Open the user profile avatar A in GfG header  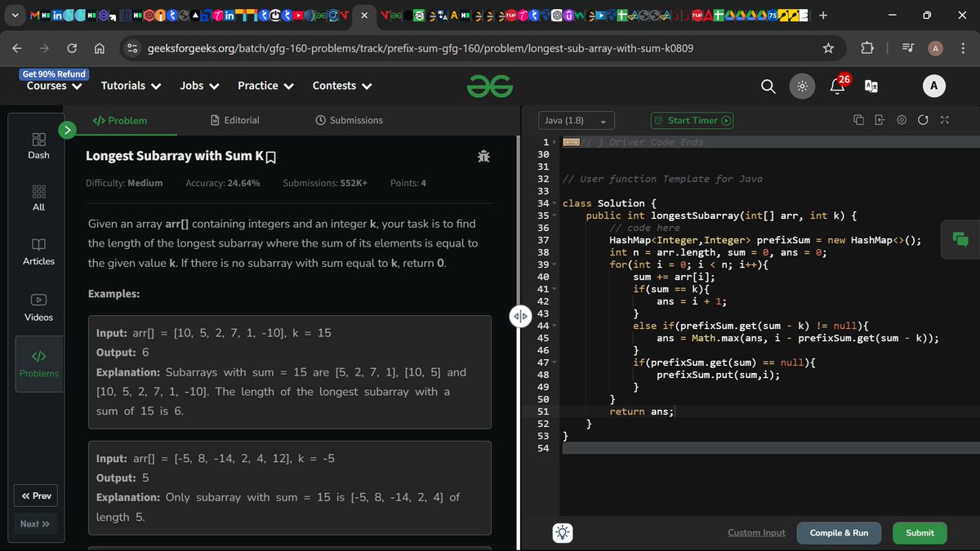(x=933, y=86)
